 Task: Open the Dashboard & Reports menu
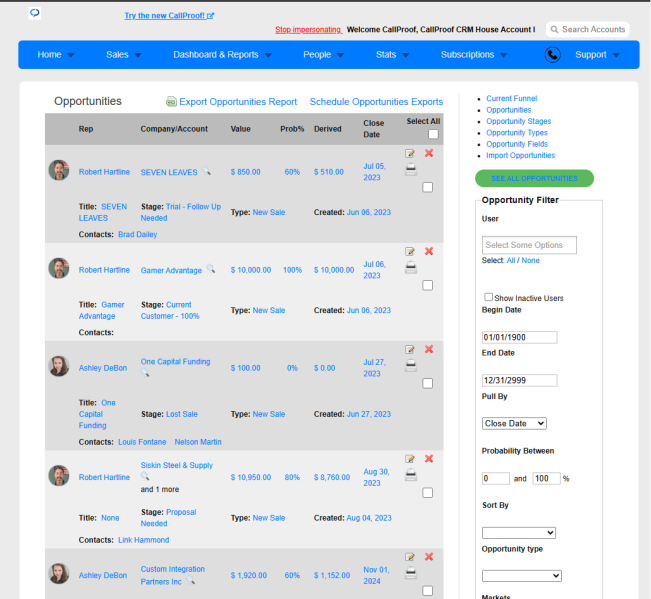coord(222,55)
